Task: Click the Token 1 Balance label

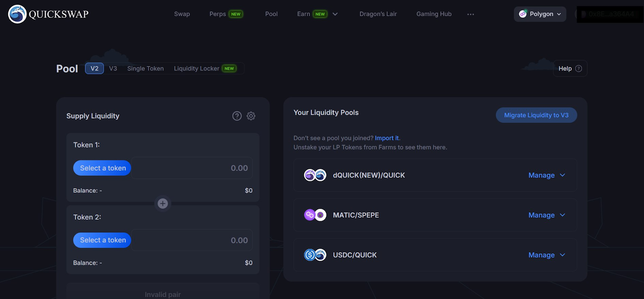Action: tap(87, 191)
